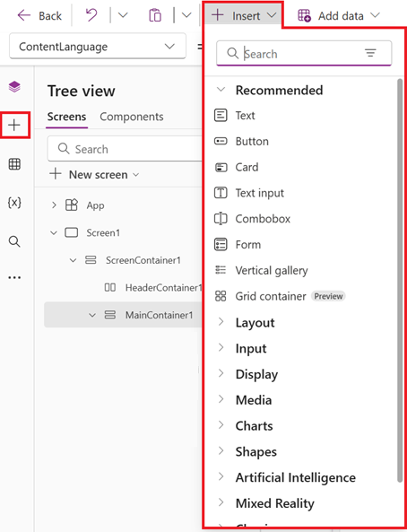Select Screen1 in the tree

point(103,232)
